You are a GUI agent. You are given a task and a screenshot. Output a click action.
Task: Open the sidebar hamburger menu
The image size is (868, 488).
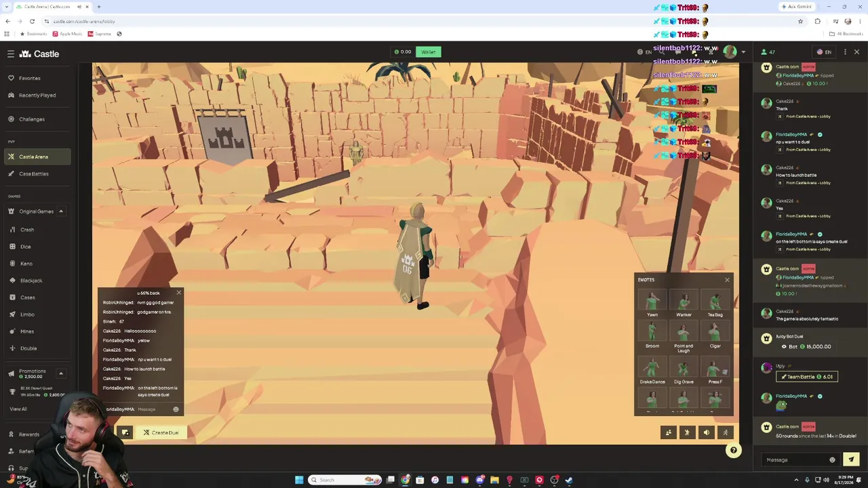click(x=11, y=54)
